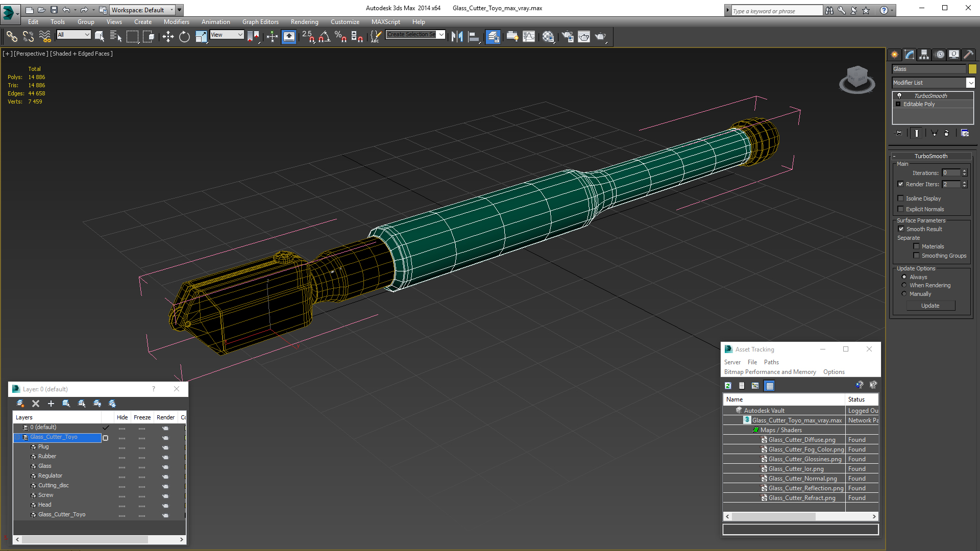Screen dimensions: 980x551
Task: Collapse the Glass_Cutter_Toyo layer tree
Action: pyautogui.click(x=17, y=437)
